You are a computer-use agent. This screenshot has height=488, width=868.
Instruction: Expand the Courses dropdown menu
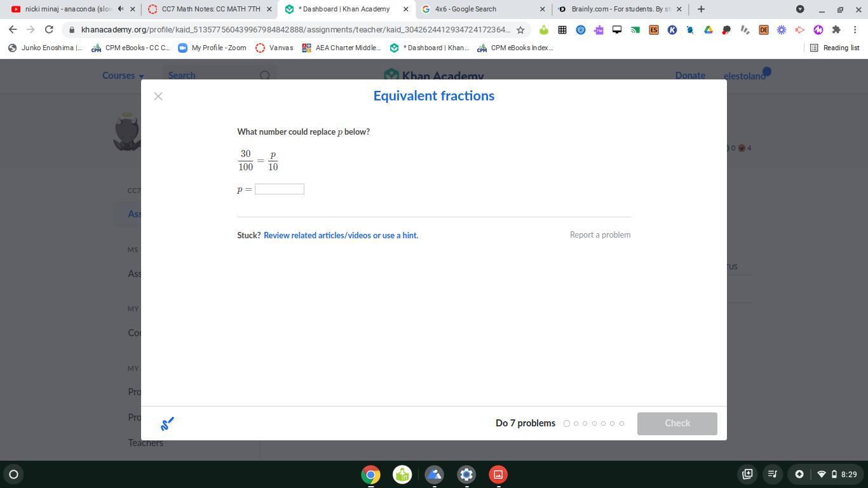pyautogui.click(x=123, y=75)
